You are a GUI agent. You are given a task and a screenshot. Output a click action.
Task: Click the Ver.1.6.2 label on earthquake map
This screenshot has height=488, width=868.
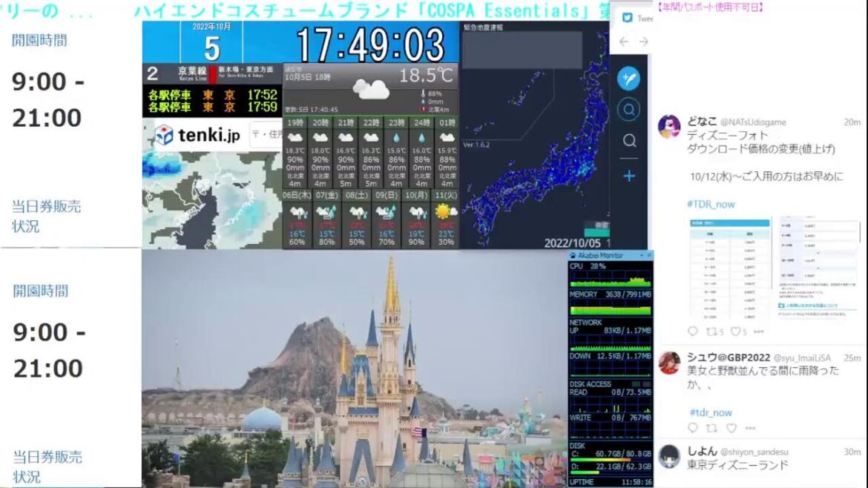click(476, 145)
